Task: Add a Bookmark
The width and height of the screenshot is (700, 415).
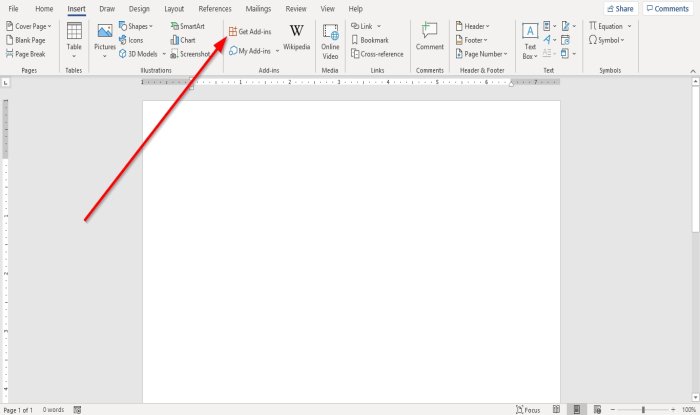Action: click(370, 40)
